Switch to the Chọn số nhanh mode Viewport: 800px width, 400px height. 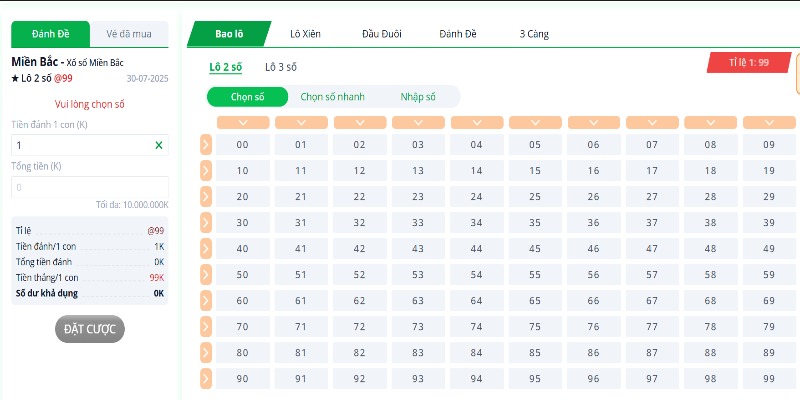pos(332,97)
